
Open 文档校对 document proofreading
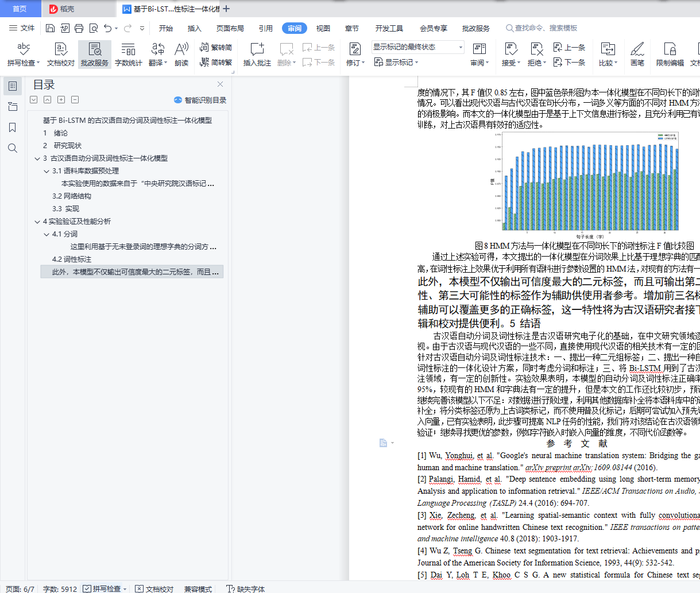pos(61,55)
